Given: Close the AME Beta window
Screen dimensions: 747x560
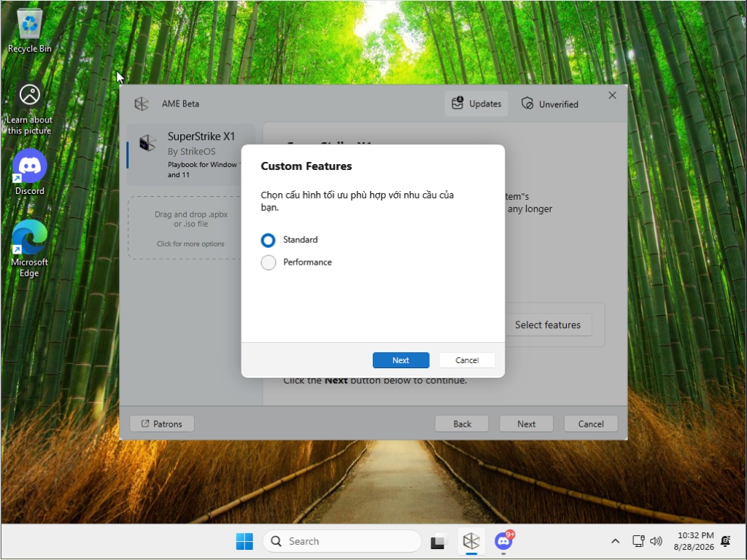Looking at the screenshot, I should click(612, 96).
